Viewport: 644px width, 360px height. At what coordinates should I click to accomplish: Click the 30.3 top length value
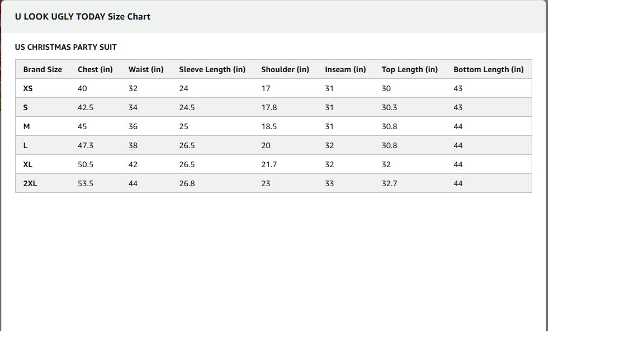click(x=390, y=108)
